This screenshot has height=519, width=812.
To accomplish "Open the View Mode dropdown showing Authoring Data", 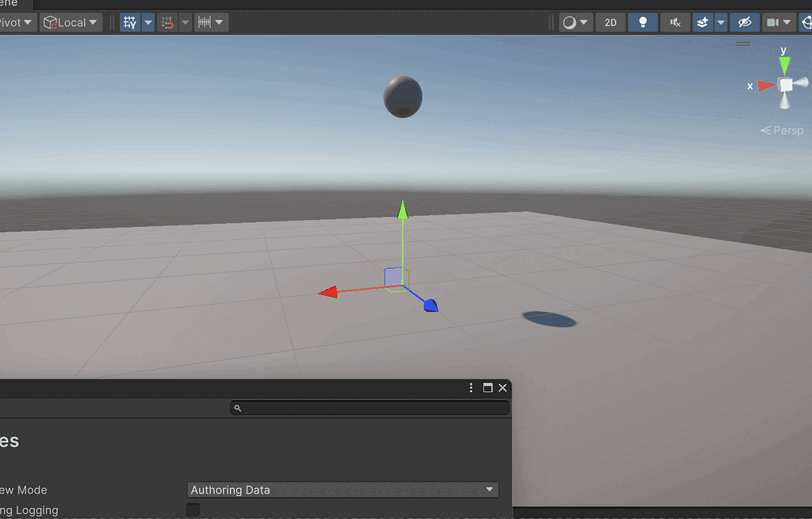I will [343, 490].
